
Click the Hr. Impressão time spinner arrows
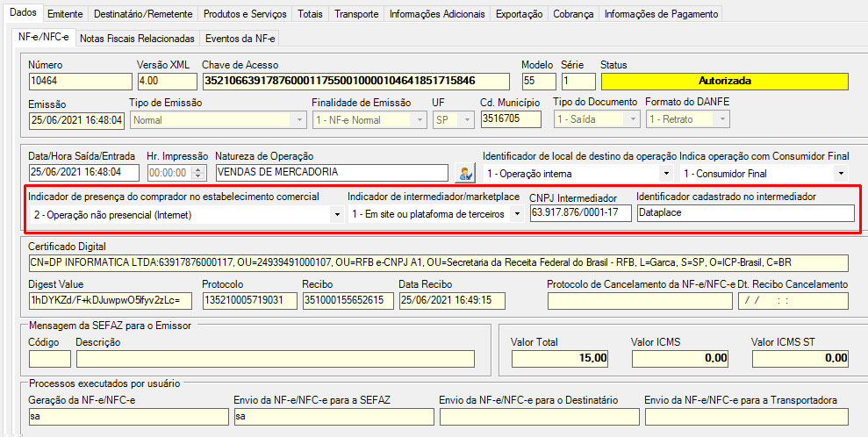(x=197, y=173)
